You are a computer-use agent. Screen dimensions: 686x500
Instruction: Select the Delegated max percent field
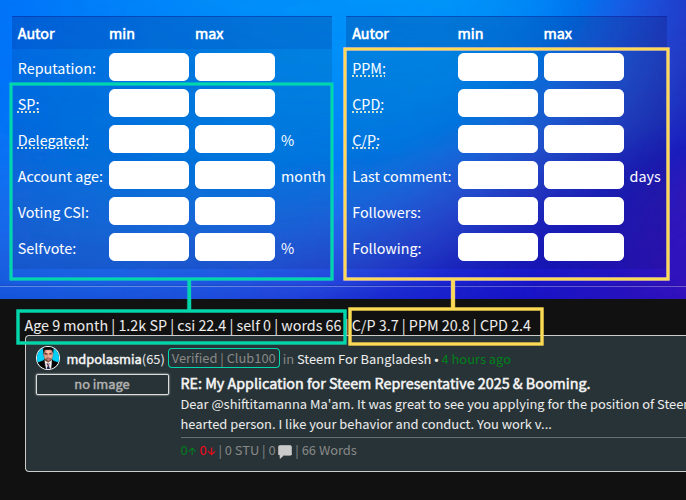235,139
